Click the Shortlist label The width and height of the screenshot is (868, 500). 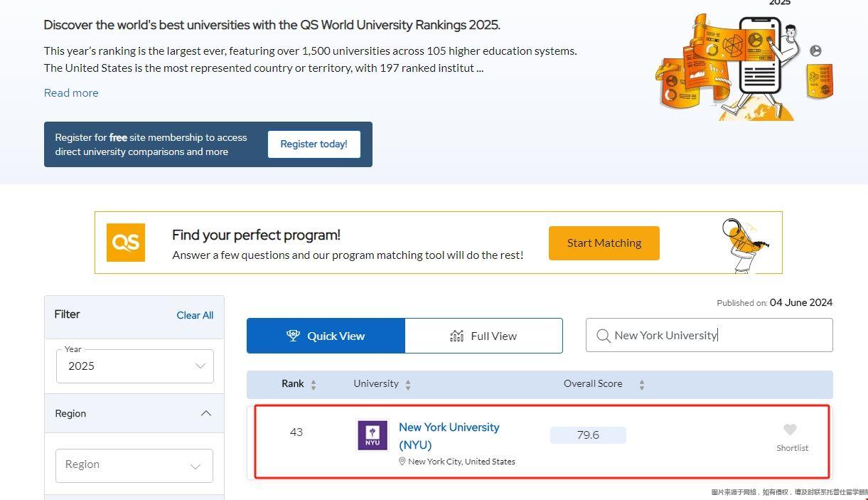tap(793, 448)
